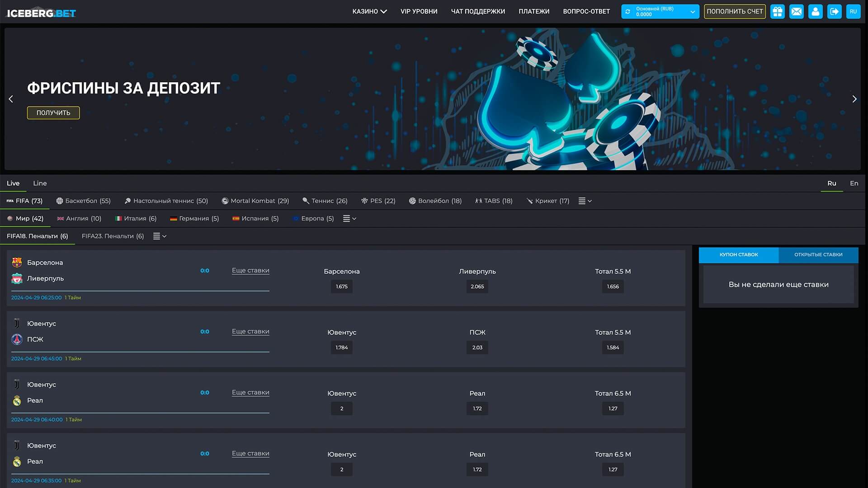Bet on Барселона odds 1.675
Image resolution: width=868 pixels, height=488 pixels.
click(342, 286)
